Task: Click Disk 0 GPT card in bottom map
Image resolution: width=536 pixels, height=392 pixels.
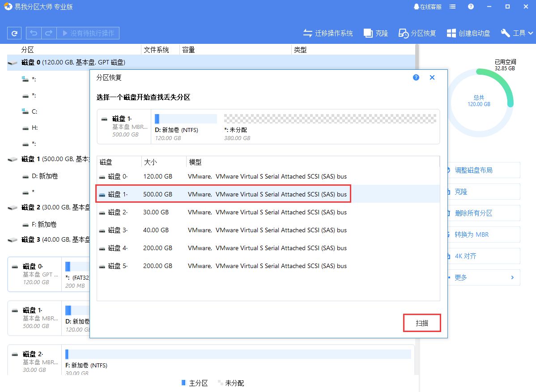Action: [x=35, y=274]
